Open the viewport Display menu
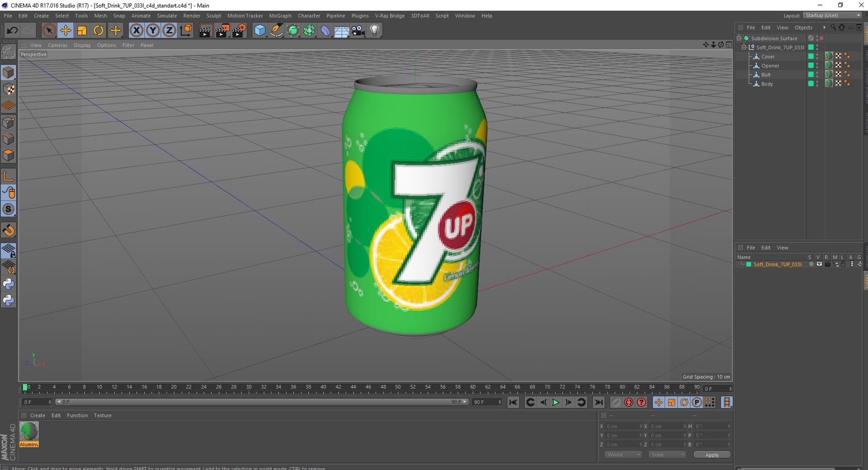Screen dimensions: 868x470 (82, 45)
